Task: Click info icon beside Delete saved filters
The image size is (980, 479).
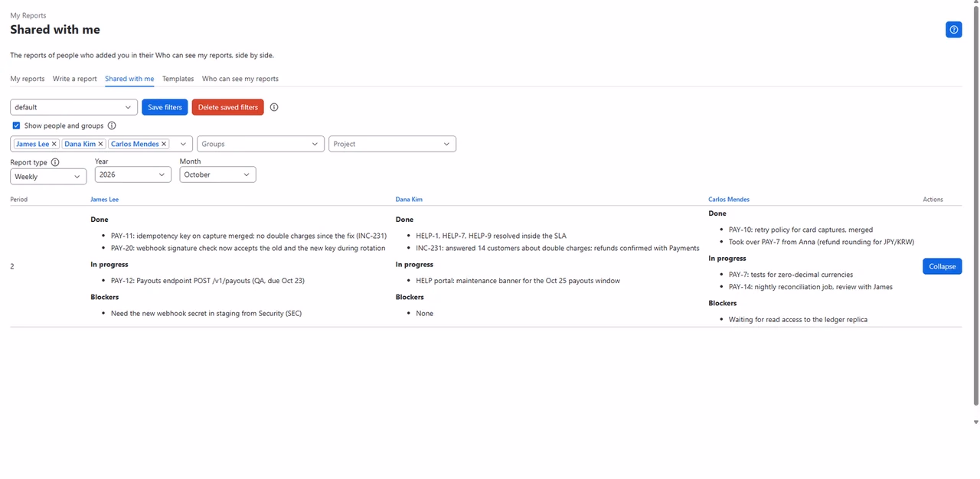Action: click(274, 107)
